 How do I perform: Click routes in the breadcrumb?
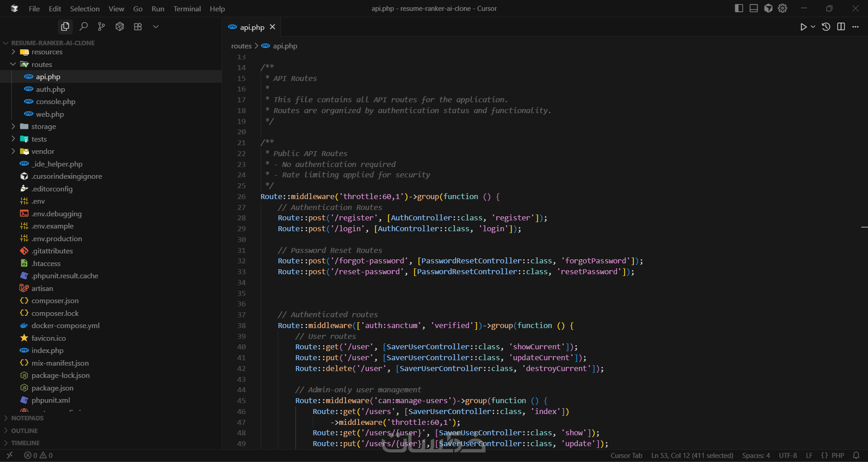[x=241, y=46]
